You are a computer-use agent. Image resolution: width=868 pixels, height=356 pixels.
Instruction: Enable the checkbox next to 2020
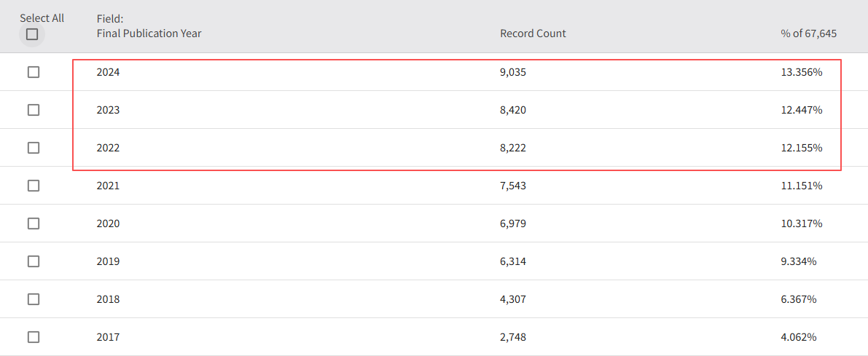tap(34, 224)
